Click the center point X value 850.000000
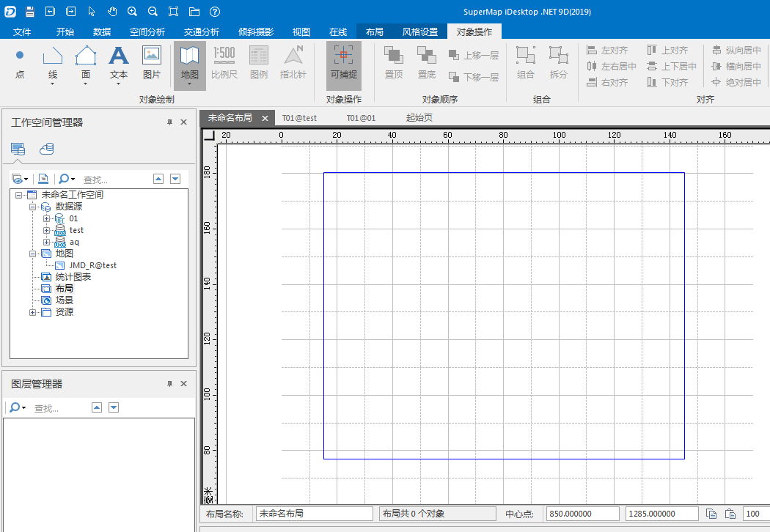770x532 pixels. (x=583, y=514)
